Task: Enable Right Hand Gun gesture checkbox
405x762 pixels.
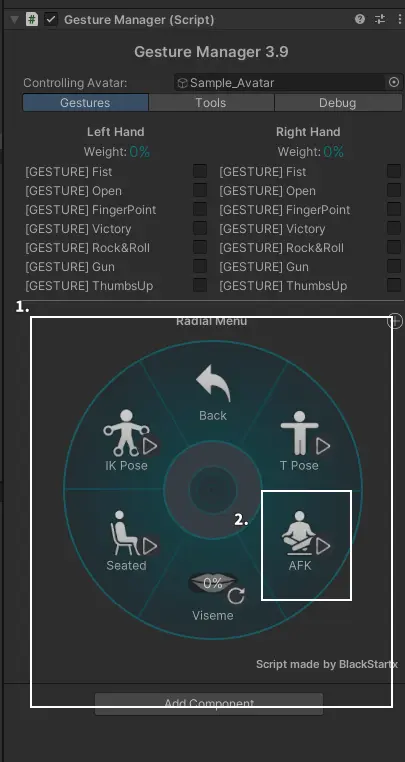Action: coord(394,266)
